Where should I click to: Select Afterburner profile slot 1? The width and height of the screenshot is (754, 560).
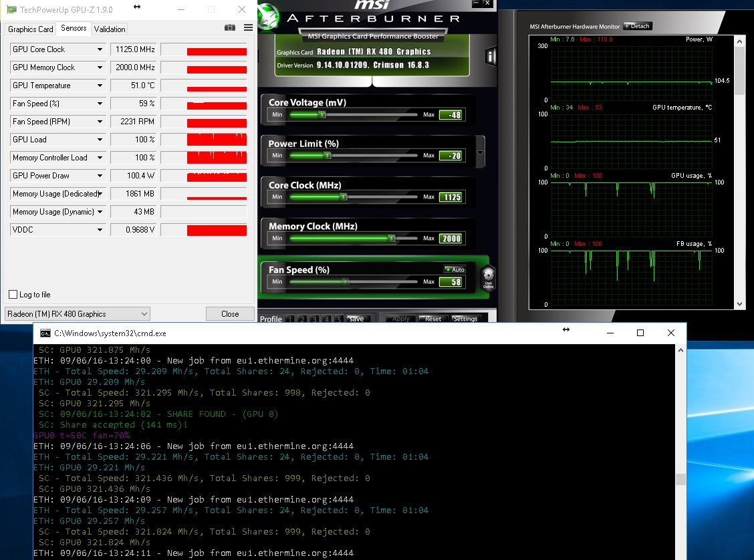click(x=289, y=319)
